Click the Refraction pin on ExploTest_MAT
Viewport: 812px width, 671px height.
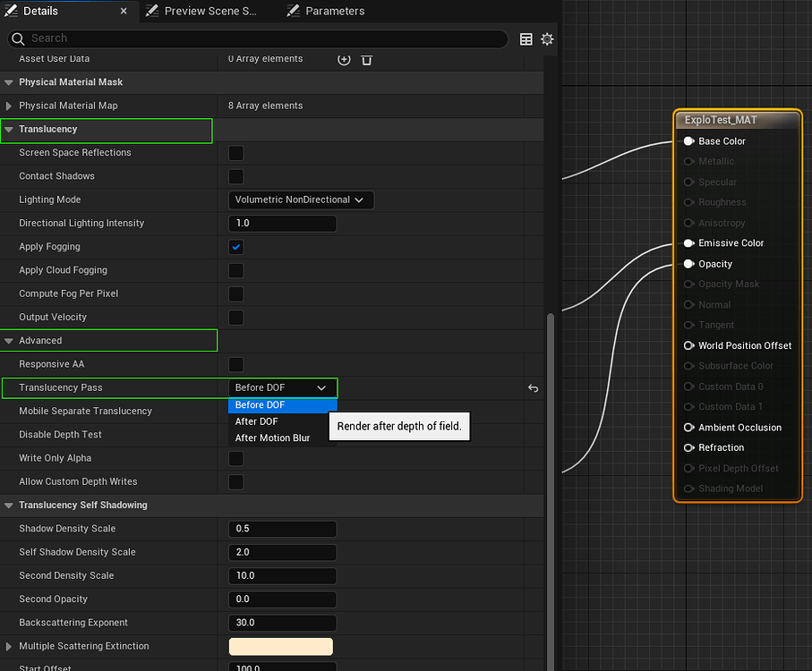coord(688,447)
